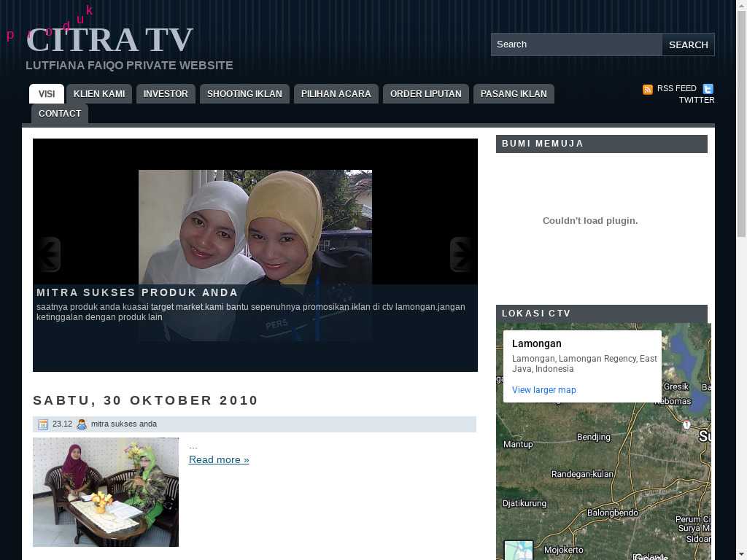Viewport: 747px width, 560px height.
Task: Open the post thumbnail of two seated women
Action: (x=106, y=491)
